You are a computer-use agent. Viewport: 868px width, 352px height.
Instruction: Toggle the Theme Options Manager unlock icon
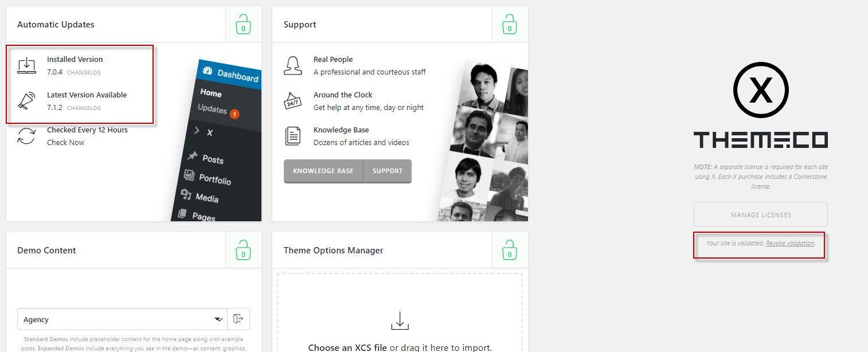pyautogui.click(x=509, y=250)
